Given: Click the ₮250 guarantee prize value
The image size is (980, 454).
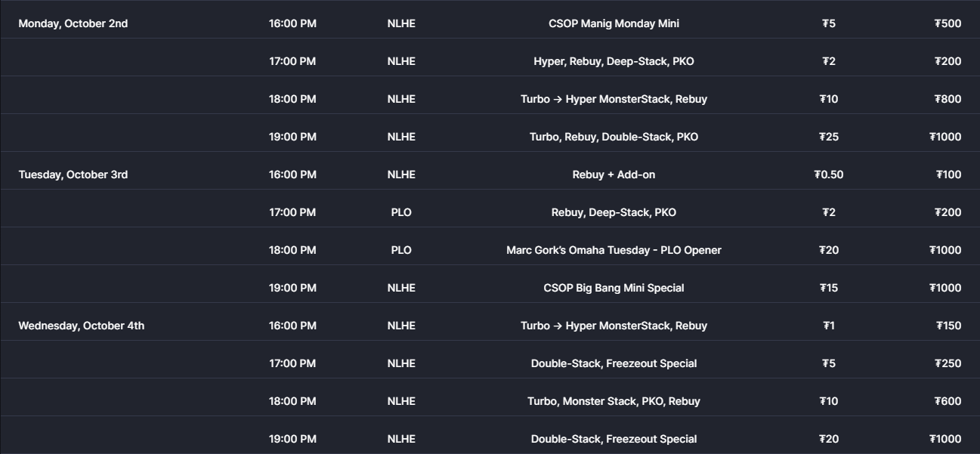Looking at the screenshot, I should coord(948,363).
